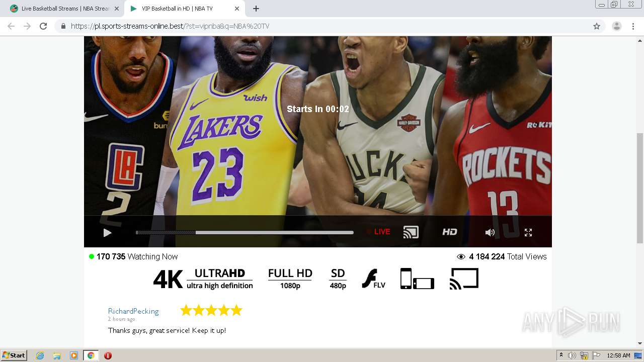Click the large cast icon below player

point(464,279)
